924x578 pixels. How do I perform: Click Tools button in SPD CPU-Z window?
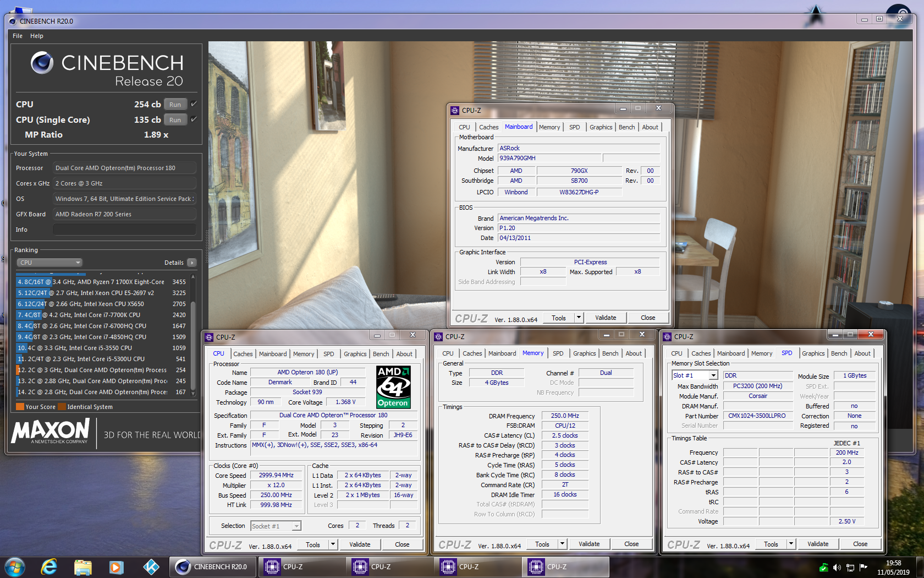pyautogui.click(x=771, y=544)
